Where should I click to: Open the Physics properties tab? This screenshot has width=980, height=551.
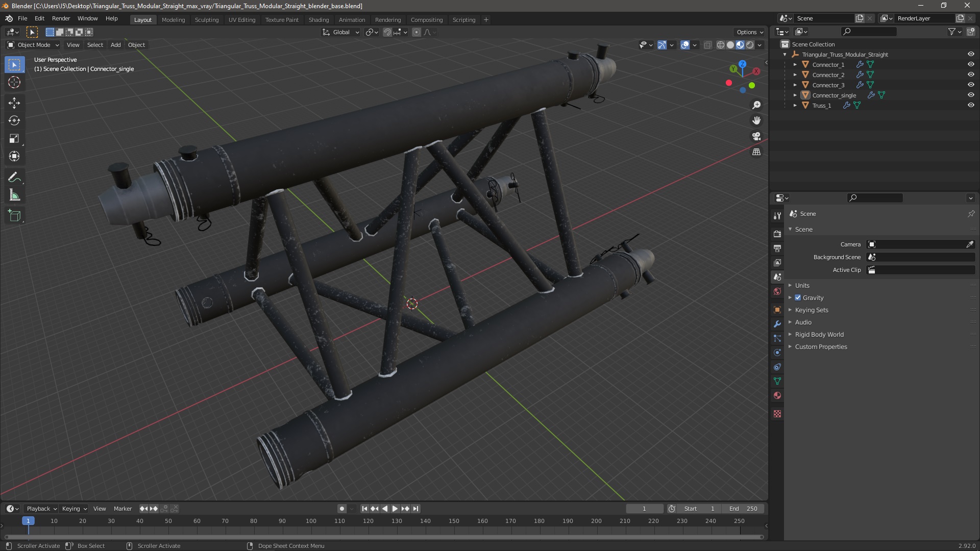[x=777, y=353]
